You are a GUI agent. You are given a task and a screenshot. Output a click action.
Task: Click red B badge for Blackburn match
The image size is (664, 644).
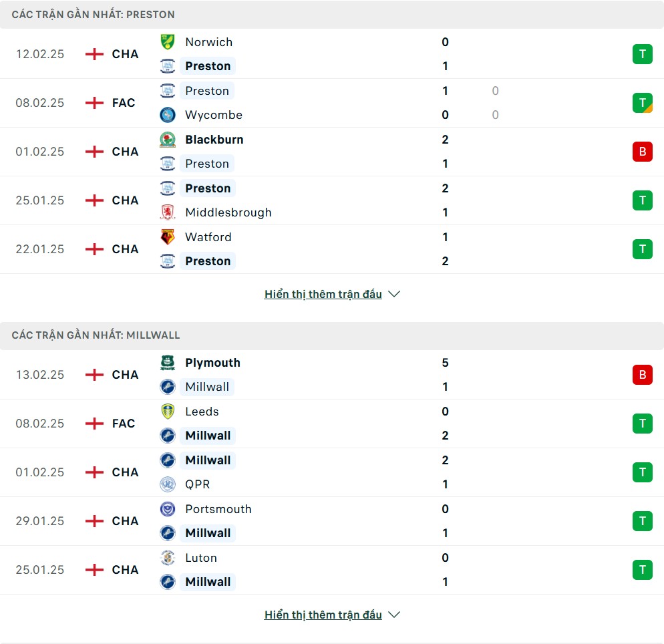point(642,152)
